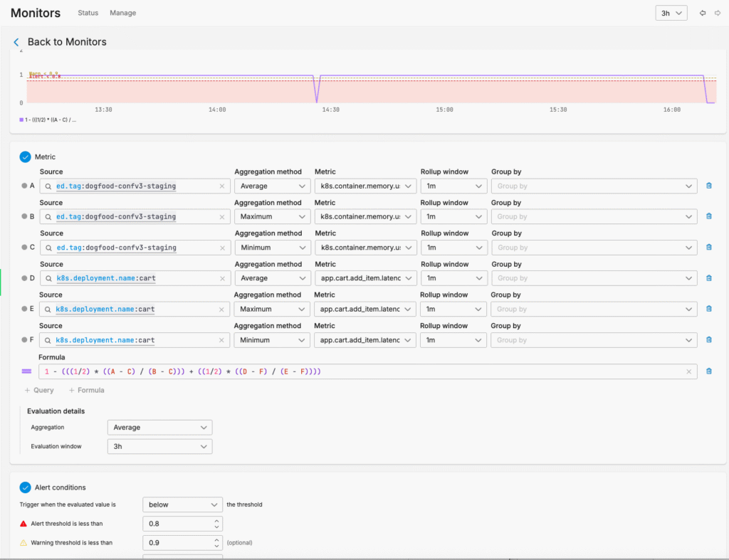Step the time range forward with right arrow
729x560 pixels.
point(717,13)
